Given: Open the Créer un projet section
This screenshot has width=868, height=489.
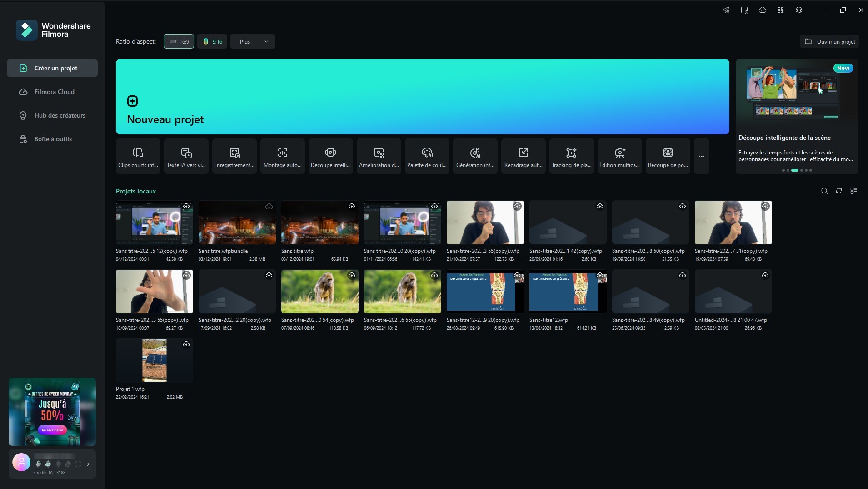Looking at the screenshot, I should [x=52, y=68].
